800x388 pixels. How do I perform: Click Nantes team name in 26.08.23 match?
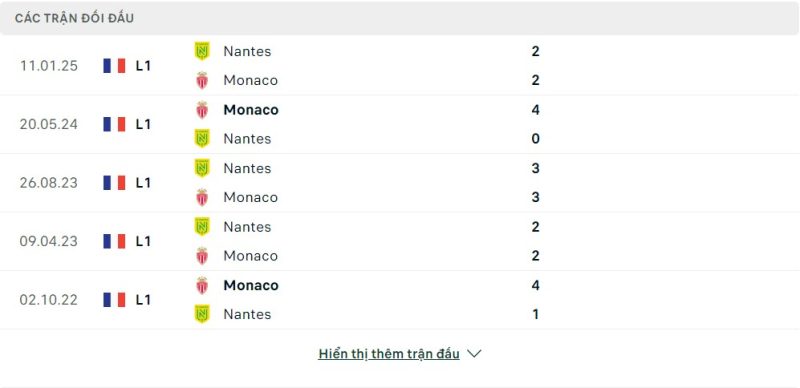point(247,168)
